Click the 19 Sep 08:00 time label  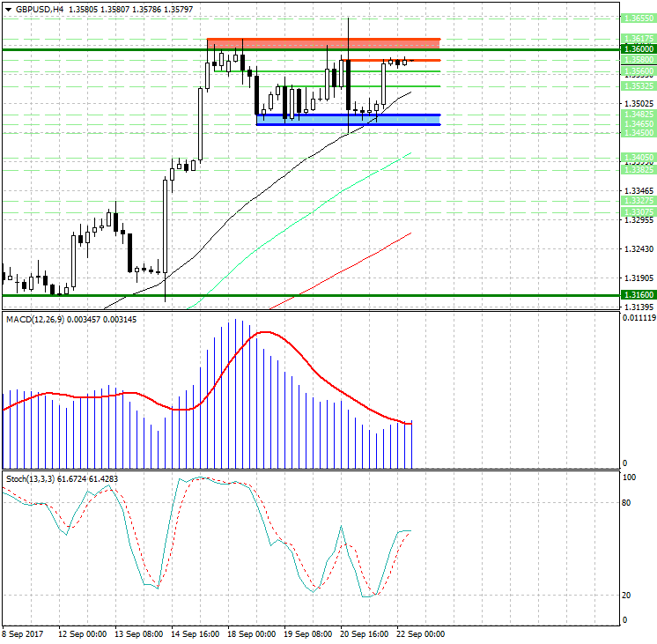coord(309,633)
